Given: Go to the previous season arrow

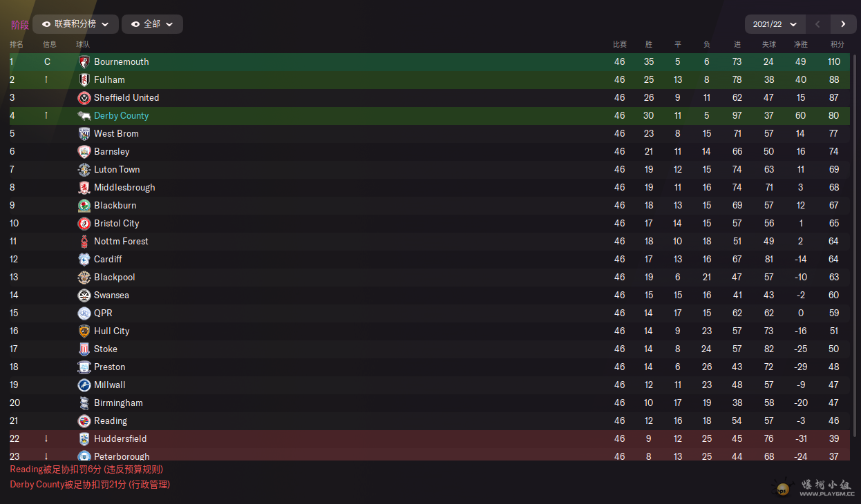Looking at the screenshot, I should [818, 24].
